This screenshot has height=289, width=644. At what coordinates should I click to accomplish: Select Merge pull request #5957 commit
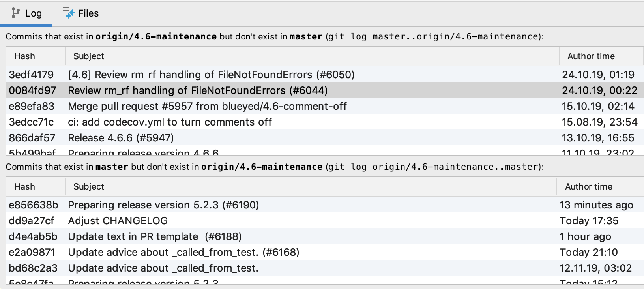[x=207, y=106]
